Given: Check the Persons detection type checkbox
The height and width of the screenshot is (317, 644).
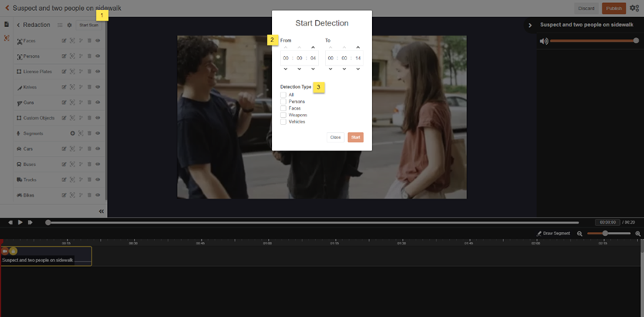Looking at the screenshot, I should [x=283, y=101].
